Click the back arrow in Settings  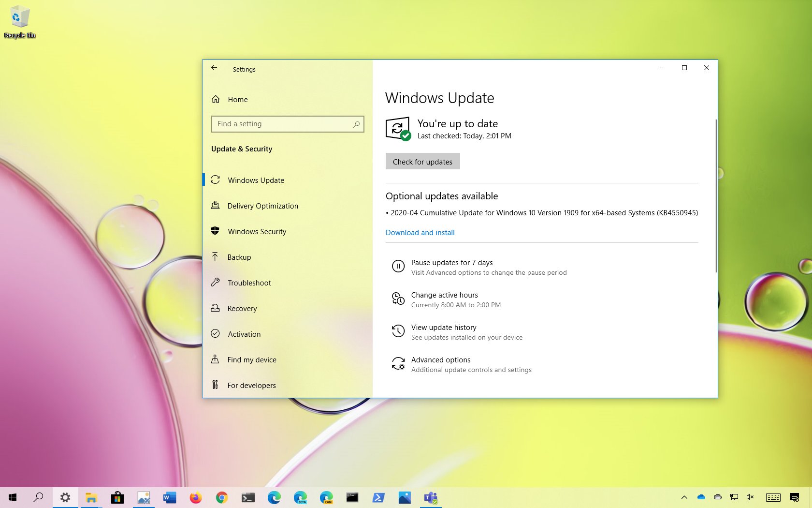pyautogui.click(x=214, y=68)
